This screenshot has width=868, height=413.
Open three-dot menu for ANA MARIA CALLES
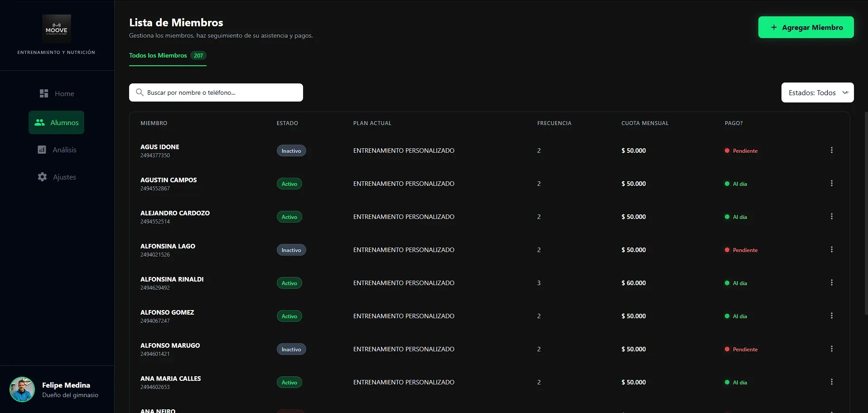[832, 382]
